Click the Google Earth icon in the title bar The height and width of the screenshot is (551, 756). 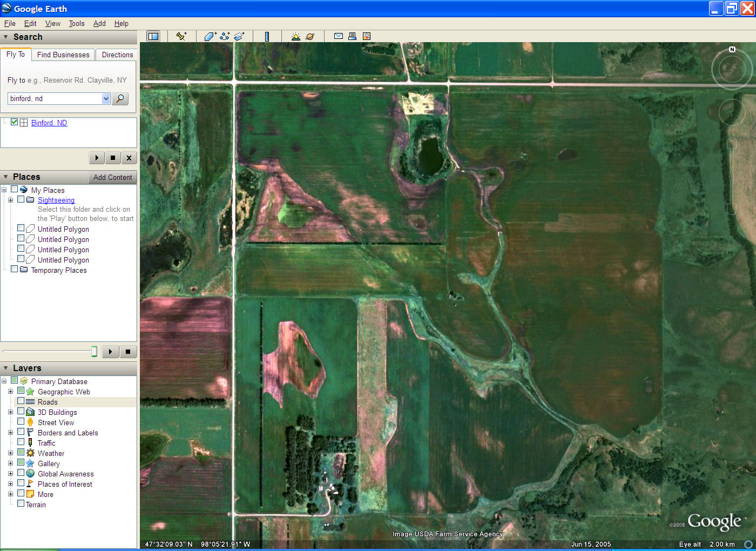click(x=6, y=8)
